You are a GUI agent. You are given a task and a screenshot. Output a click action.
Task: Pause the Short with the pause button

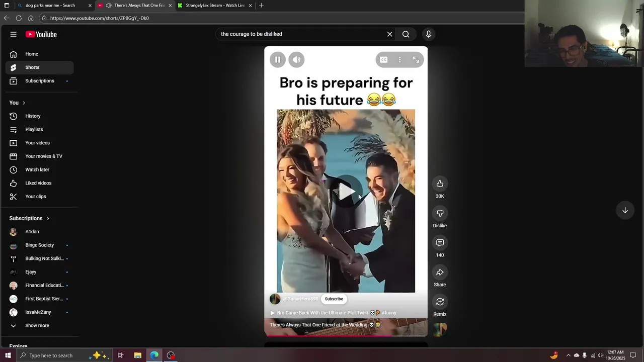tap(277, 60)
